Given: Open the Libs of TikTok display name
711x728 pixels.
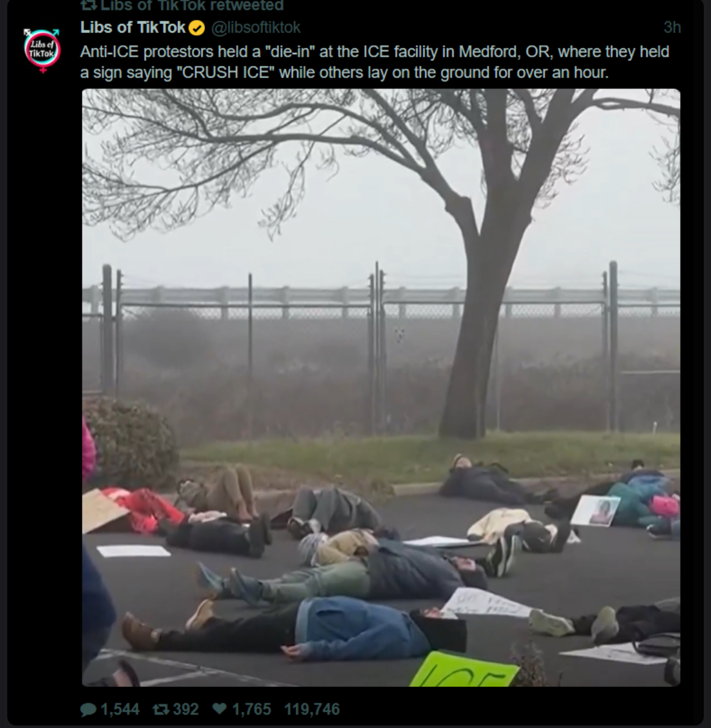Looking at the screenshot, I should tap(133, 27).
